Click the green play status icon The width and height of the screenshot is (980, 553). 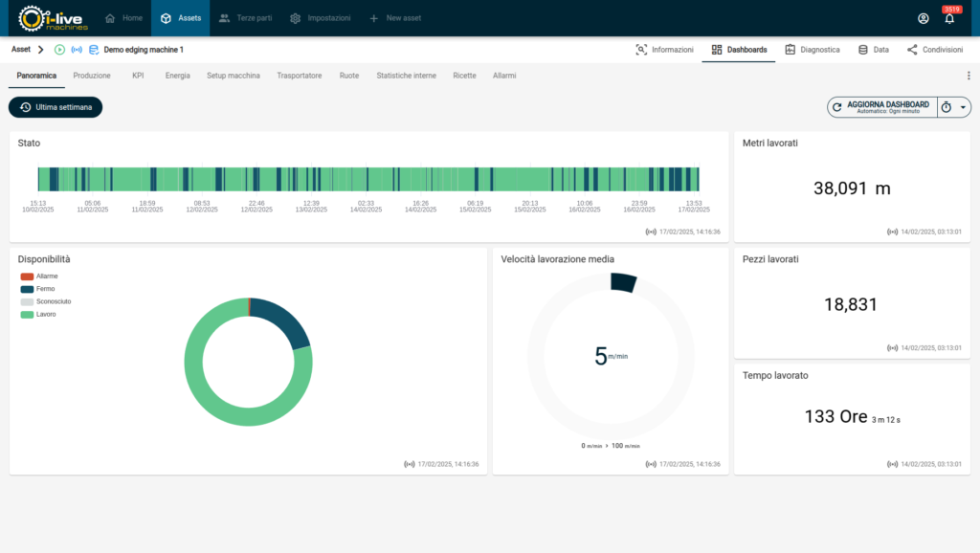[x=60, y=50]
